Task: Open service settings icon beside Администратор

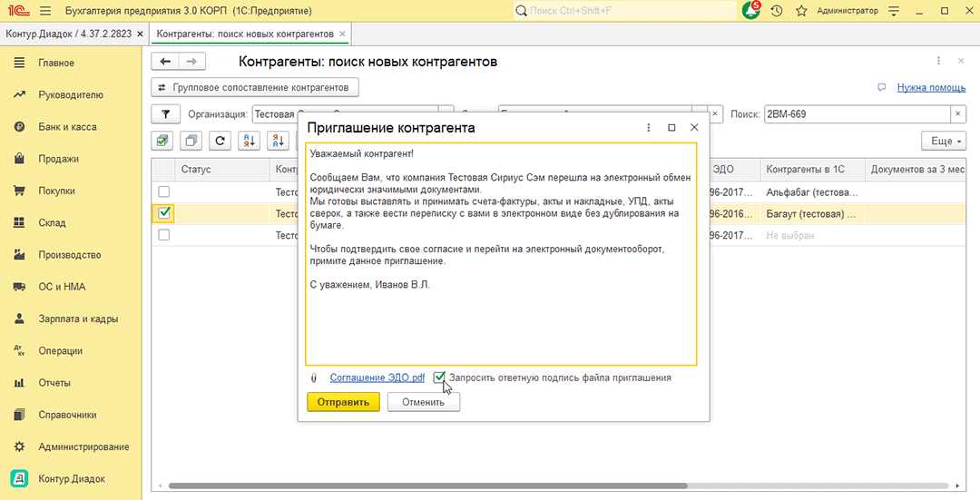Action: point(894,11)
